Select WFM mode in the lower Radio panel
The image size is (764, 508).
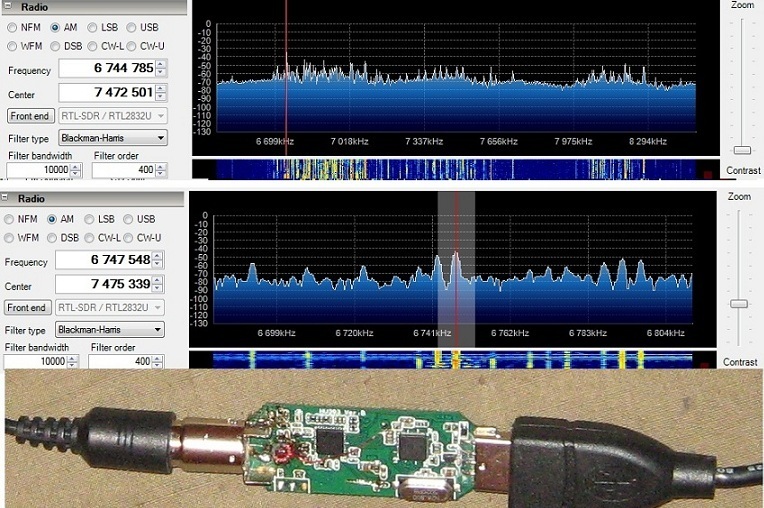(10, 238)
